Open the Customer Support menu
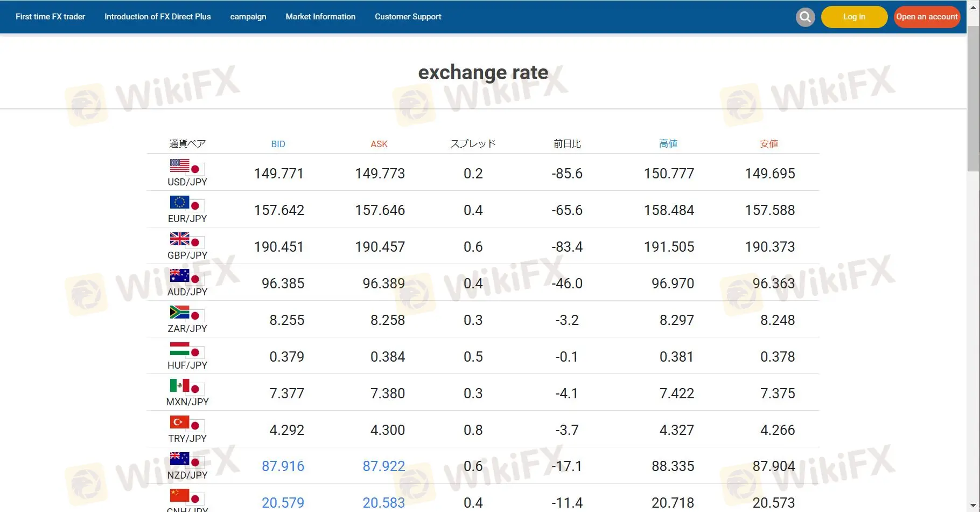This screenshot has height=512, width=980. (408, 17)
